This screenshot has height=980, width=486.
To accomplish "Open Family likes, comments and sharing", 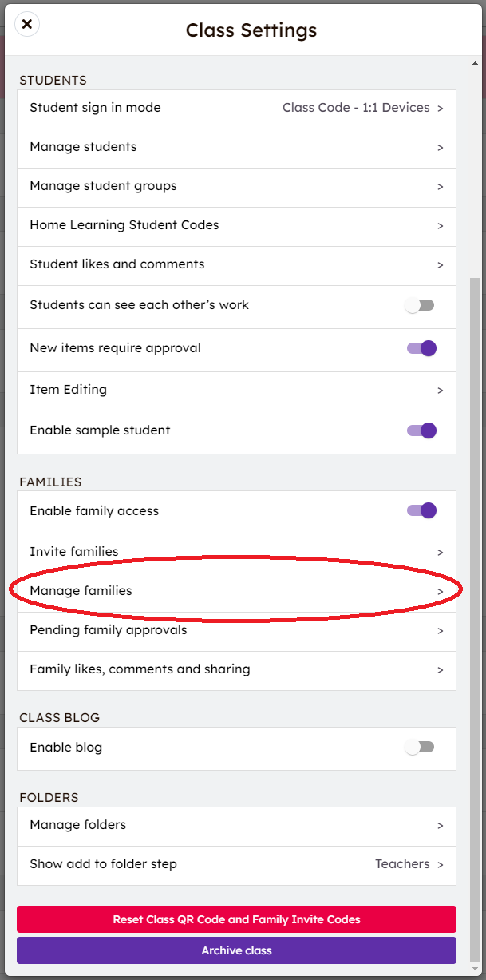I will 236,669.
